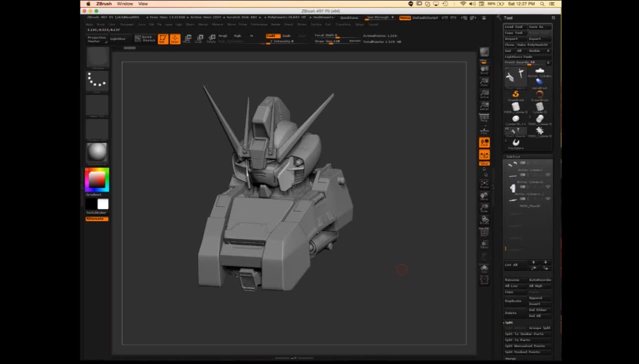639x364 pixels.
Task: Toggle Perspective view button
Action: click(484, 118)
